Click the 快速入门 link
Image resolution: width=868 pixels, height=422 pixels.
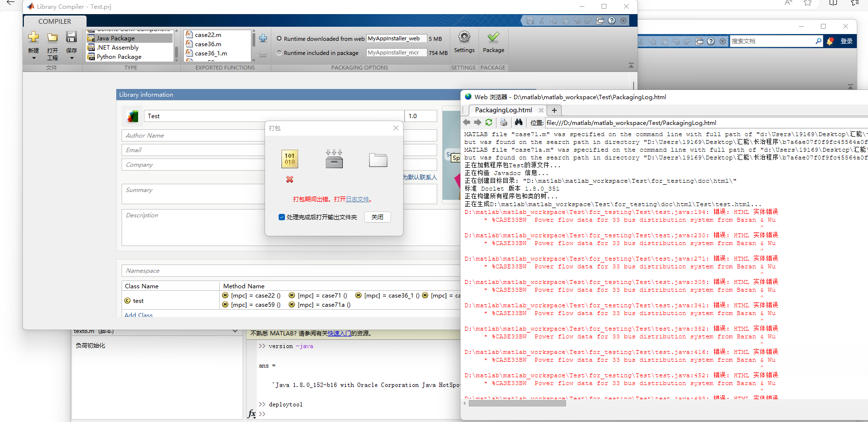339,334
